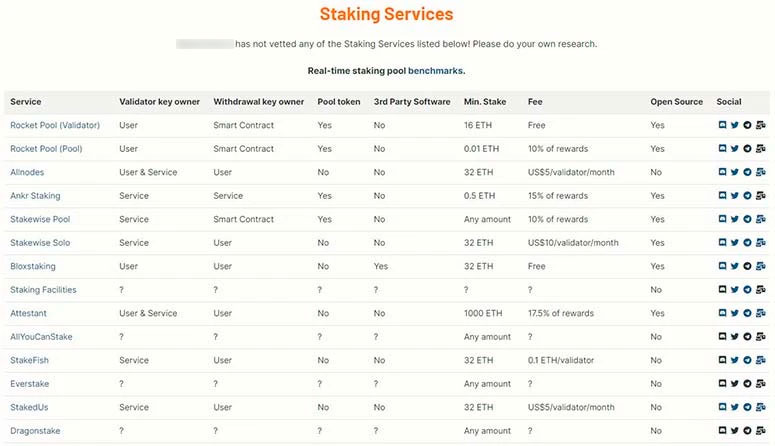775x446 pixels.
Task: Click StakeFish Twitter icon
Action: (x=735, y=361)
